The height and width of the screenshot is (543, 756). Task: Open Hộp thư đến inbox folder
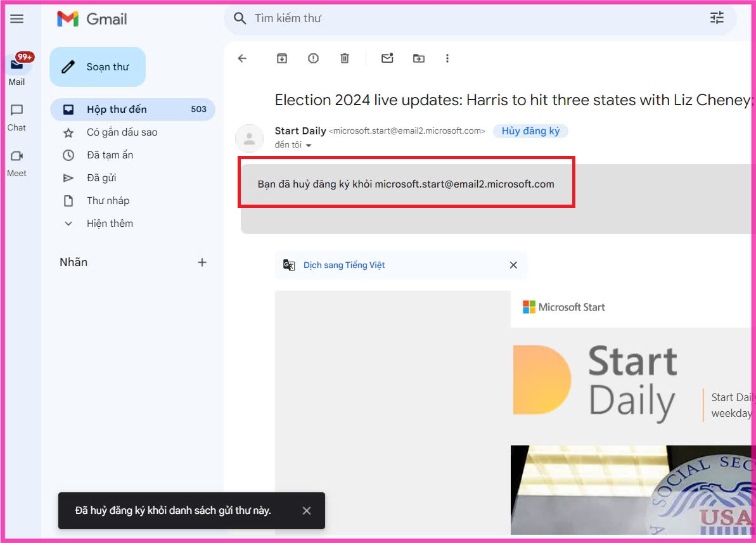tap(132, 110)
